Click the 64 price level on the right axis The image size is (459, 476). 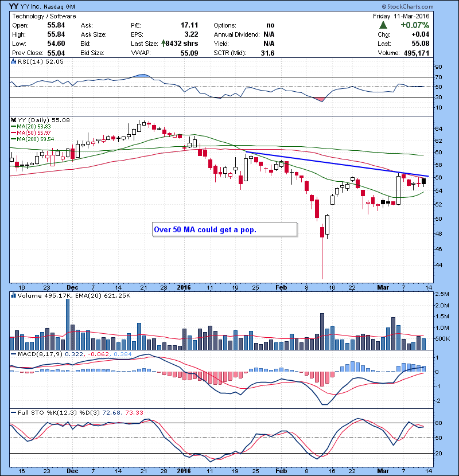tap(438, 128)
